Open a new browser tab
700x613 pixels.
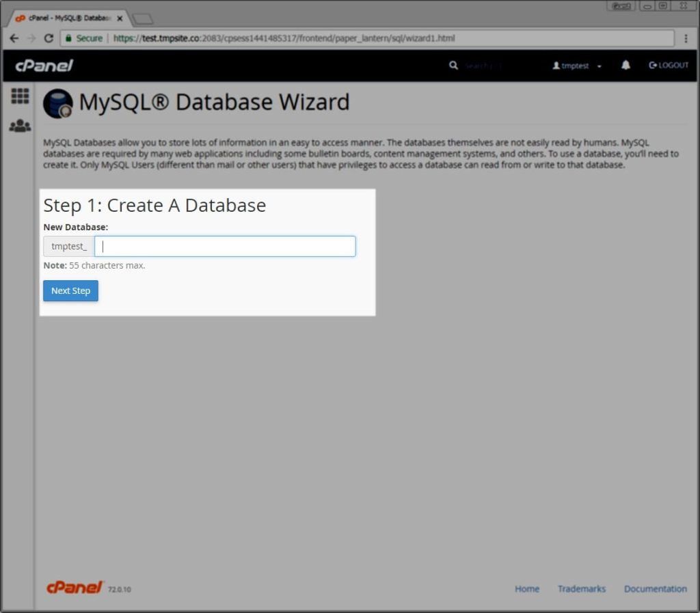click(143, 18)
